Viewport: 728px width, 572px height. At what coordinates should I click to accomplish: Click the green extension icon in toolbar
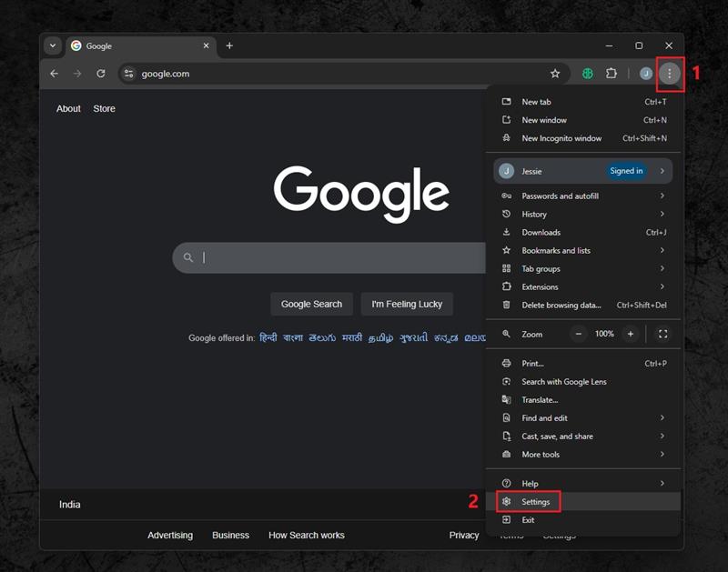pyautogui.click(x=588, y=74)
